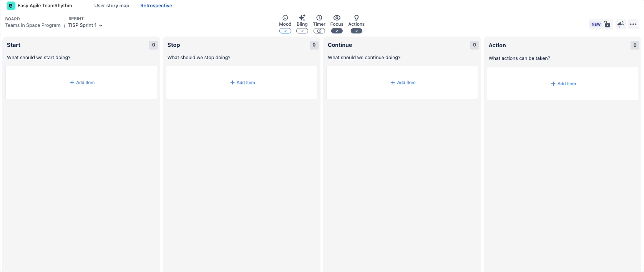
Task: Disable the Focus pill toggle
Action: pos(337,31)
